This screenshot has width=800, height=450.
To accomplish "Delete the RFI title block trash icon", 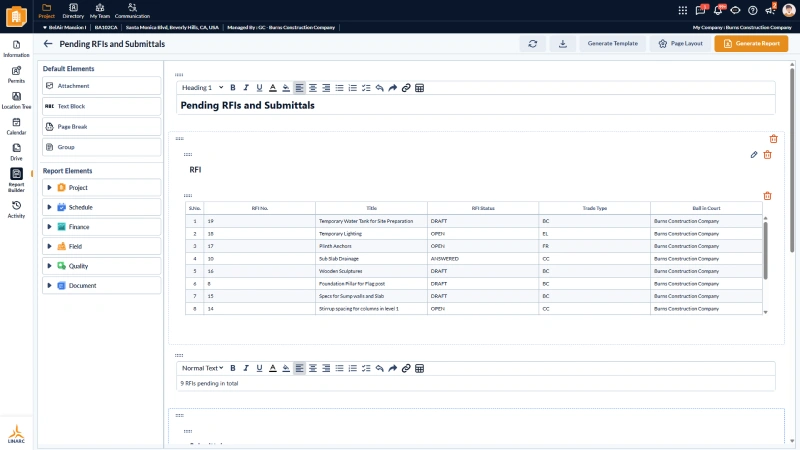I will (767, 155).
